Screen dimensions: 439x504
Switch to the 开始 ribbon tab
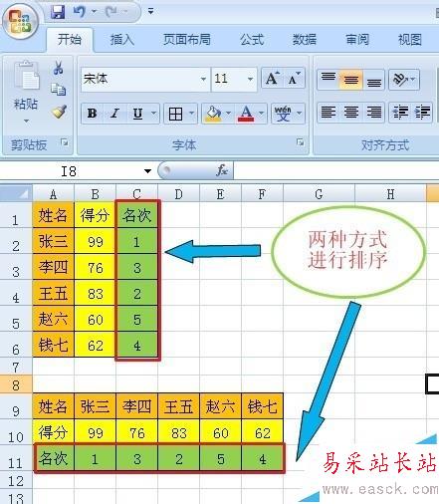click(x=70, y=40)
